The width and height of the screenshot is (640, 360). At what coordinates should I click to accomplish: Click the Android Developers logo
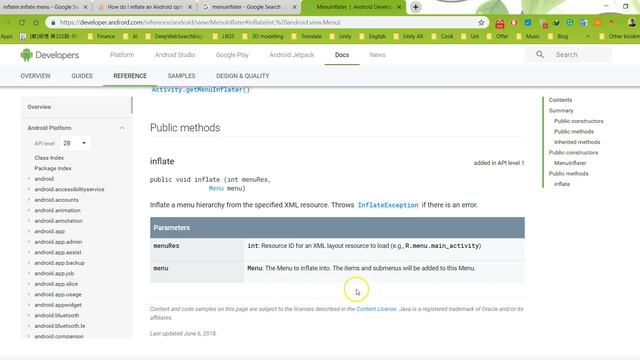click(49, 55)
